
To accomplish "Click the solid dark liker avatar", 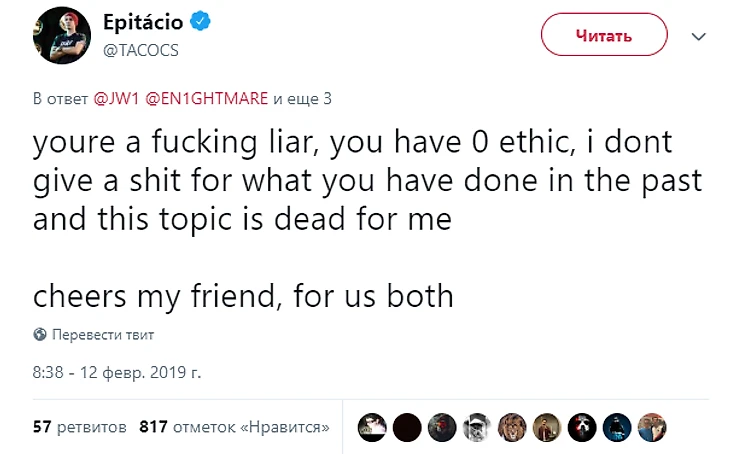I will tap(407, 427).
